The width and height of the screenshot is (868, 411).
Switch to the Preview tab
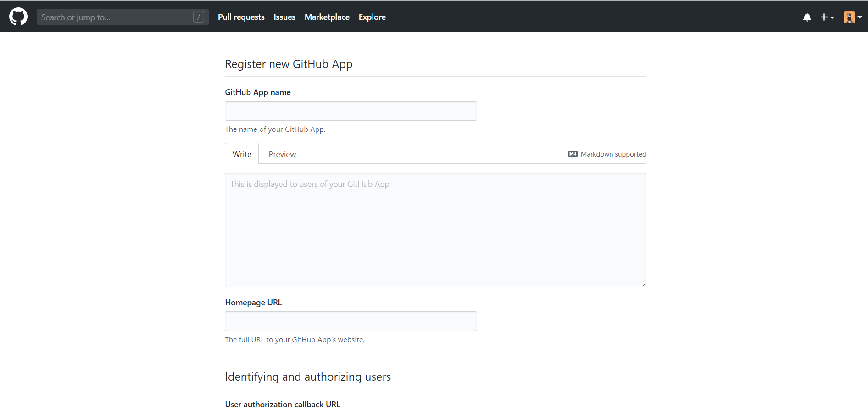click(282, 154)
